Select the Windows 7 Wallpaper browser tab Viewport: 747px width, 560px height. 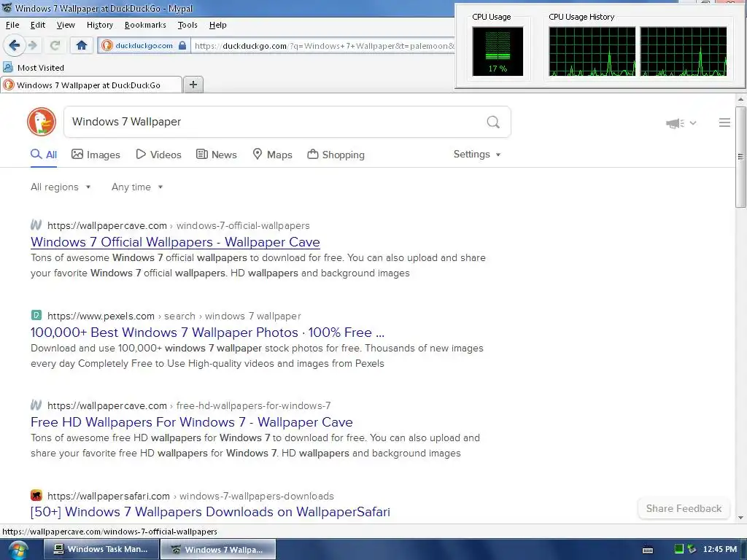tap(91, 85)
